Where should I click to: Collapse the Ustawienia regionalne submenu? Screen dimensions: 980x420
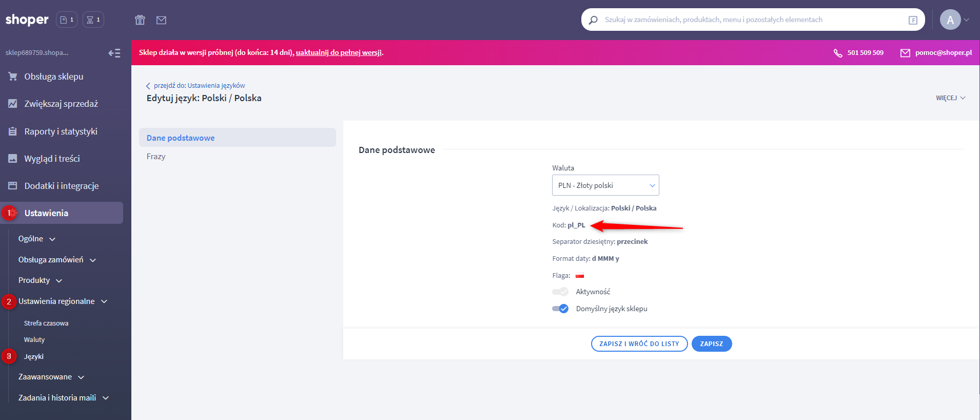click(63, 301)
